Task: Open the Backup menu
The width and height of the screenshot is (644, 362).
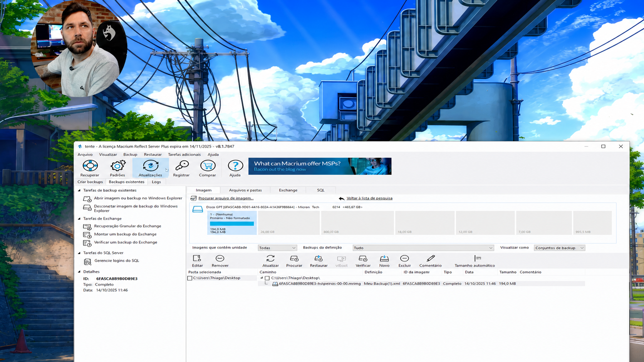Action: tap(130, 155)
